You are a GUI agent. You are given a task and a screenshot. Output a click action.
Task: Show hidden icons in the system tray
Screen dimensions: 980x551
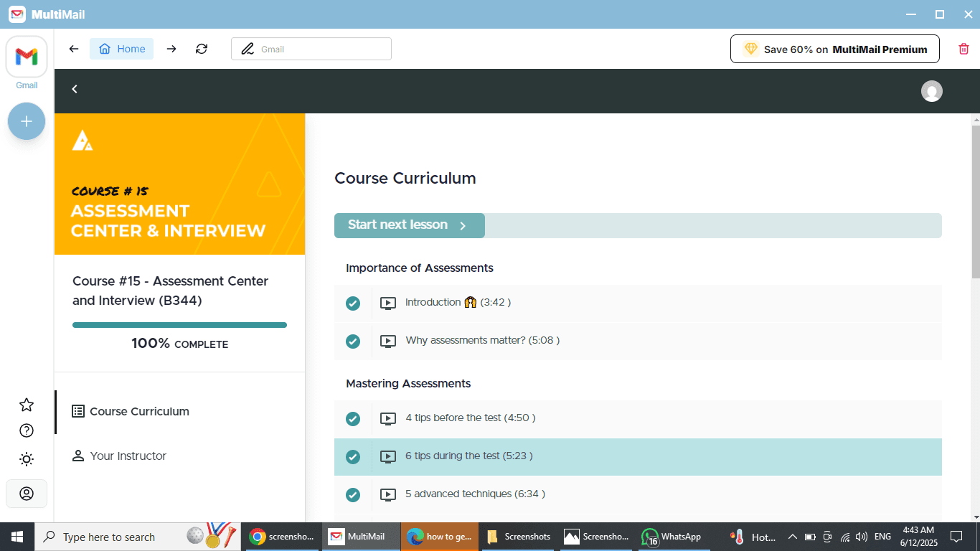point(793,537)
